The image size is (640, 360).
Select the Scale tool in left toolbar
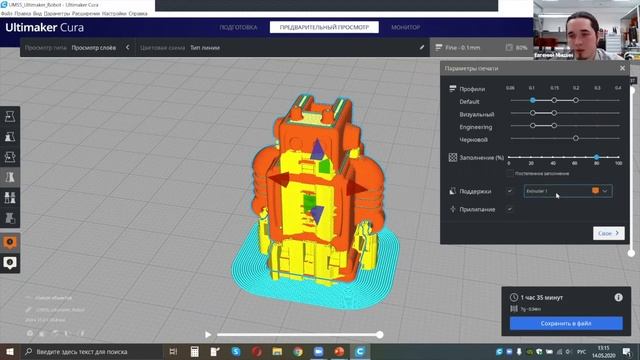10,137
